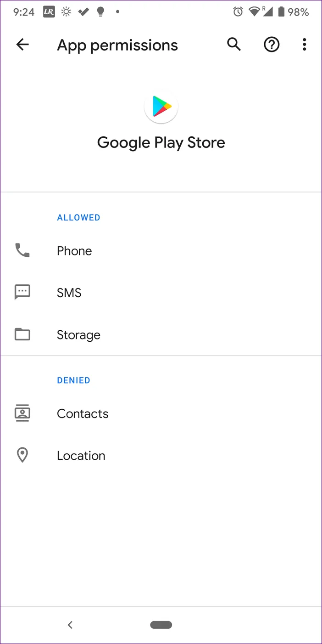
Task: Tap the battery indicator in status bar
Action: click(281, 12)
